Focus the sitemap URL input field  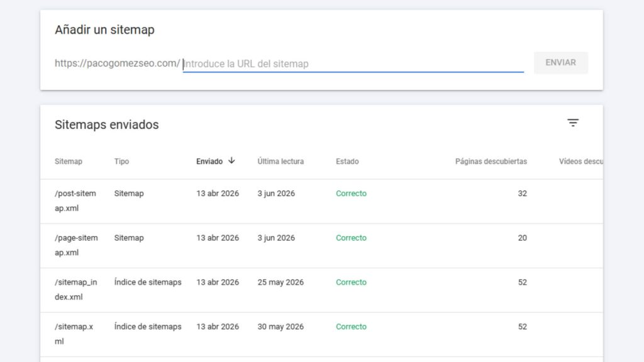coord(353,63)
